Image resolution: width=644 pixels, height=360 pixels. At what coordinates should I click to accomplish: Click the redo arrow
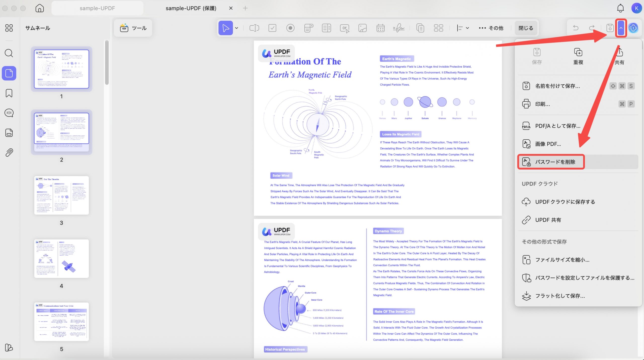click(x=592, y=28)
